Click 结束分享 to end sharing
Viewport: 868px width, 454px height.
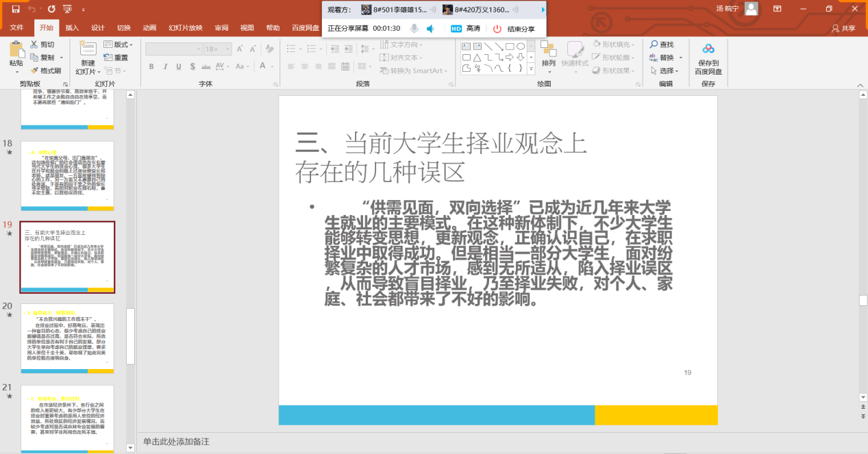pos(514,29)
